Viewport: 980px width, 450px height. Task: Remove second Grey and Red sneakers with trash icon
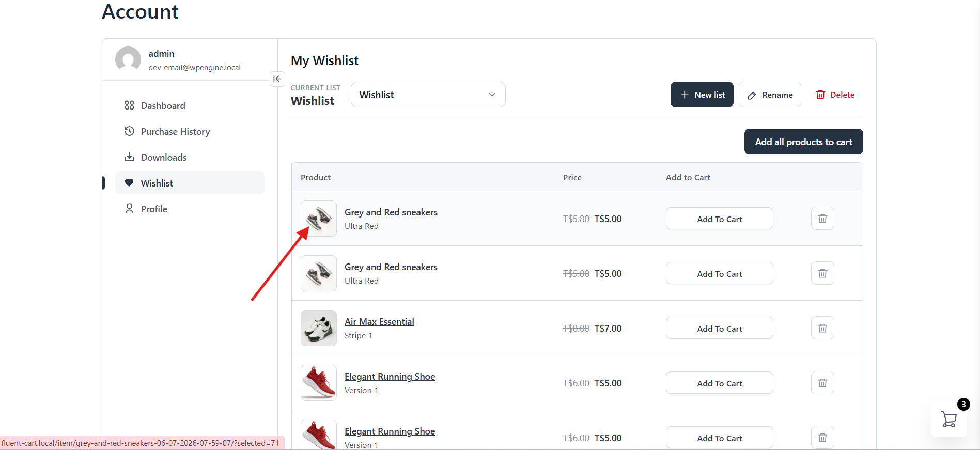822,273
